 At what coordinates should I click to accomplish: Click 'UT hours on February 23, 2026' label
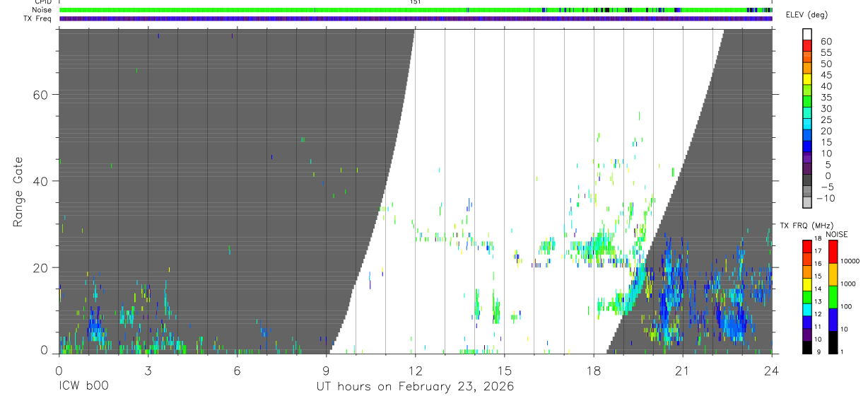coord(415,387)
